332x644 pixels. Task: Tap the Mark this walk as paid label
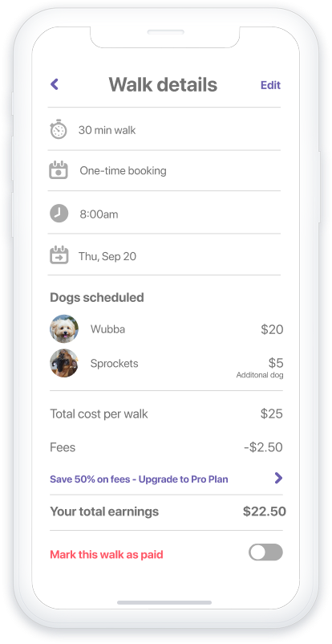pyautogui.click(x=107, y=554)
